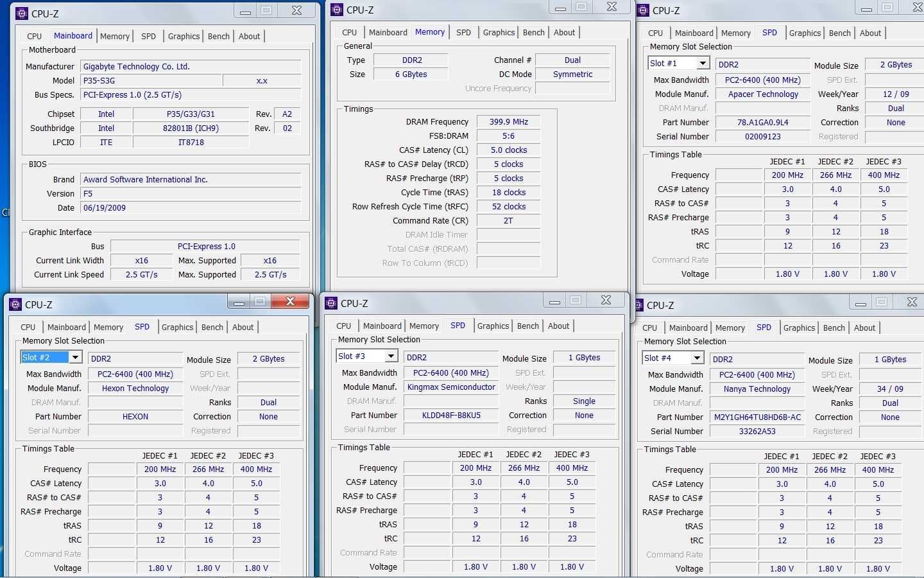Select SPD tab in Mainboard window
The width and height of the screenshot is (924, 578).
(x=148, y=36)
